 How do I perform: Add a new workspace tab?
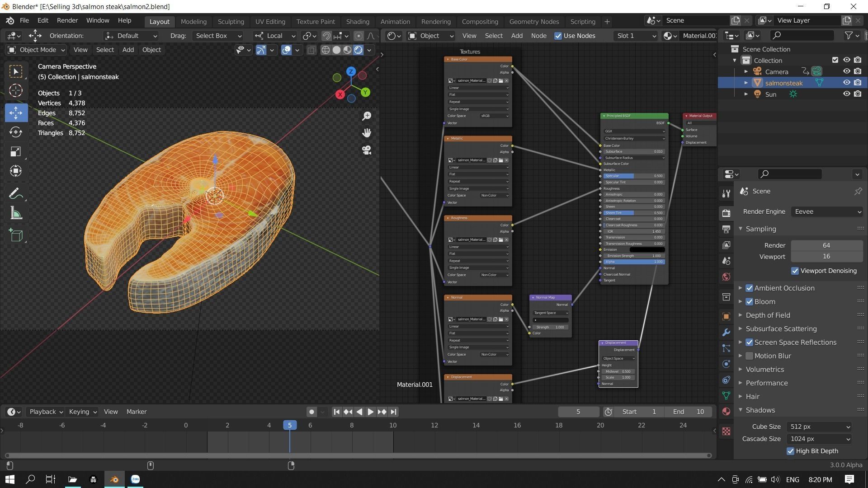[x=607, y=21]
